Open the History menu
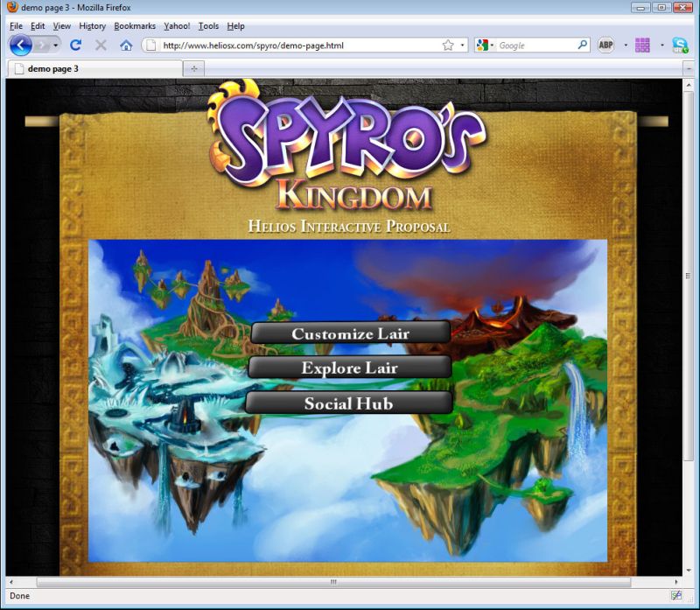This screenshot has height=610, width=700. coord(93,26)
